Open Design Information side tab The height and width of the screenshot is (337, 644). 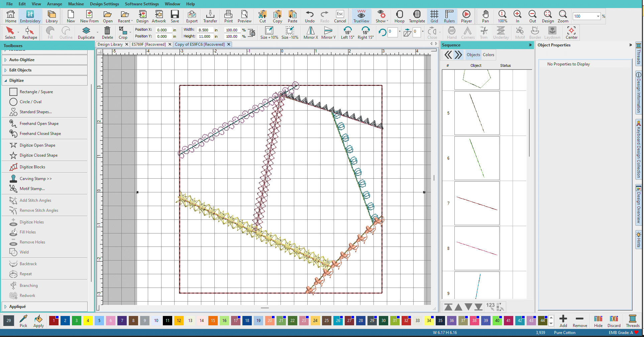click(x=638, y=93)
